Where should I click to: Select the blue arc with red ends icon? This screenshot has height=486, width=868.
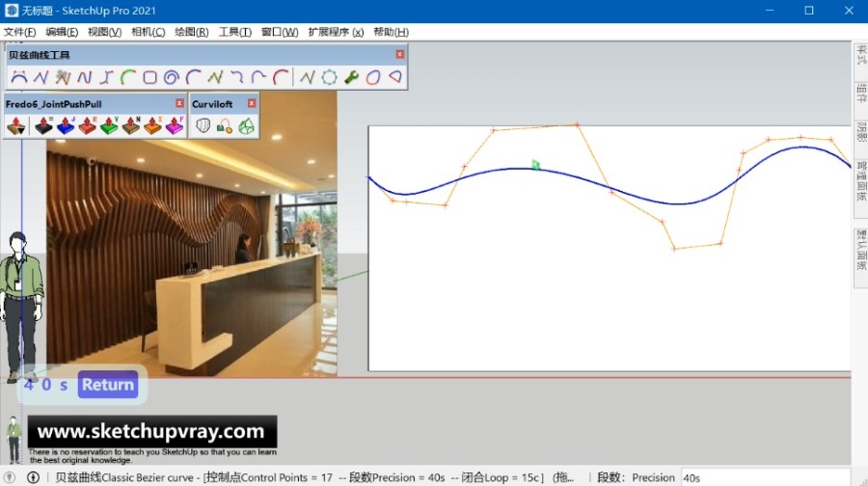(x=193, y=77)
